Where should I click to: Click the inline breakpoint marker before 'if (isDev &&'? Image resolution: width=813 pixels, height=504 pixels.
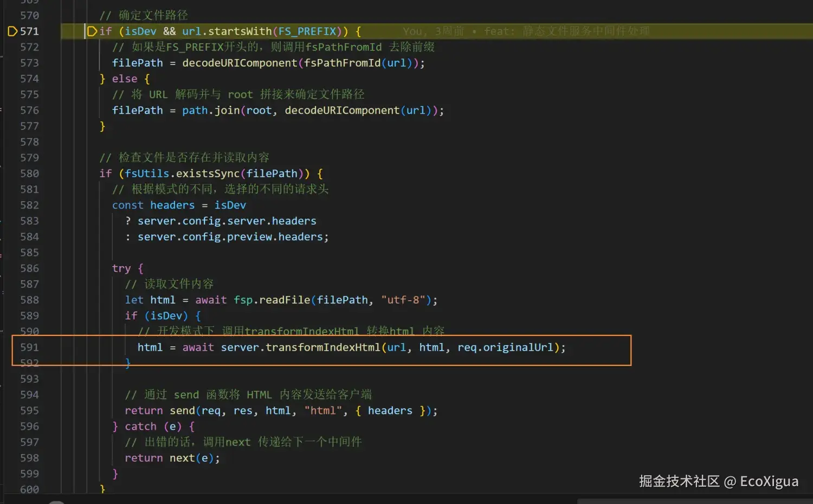tap(92, 31)
